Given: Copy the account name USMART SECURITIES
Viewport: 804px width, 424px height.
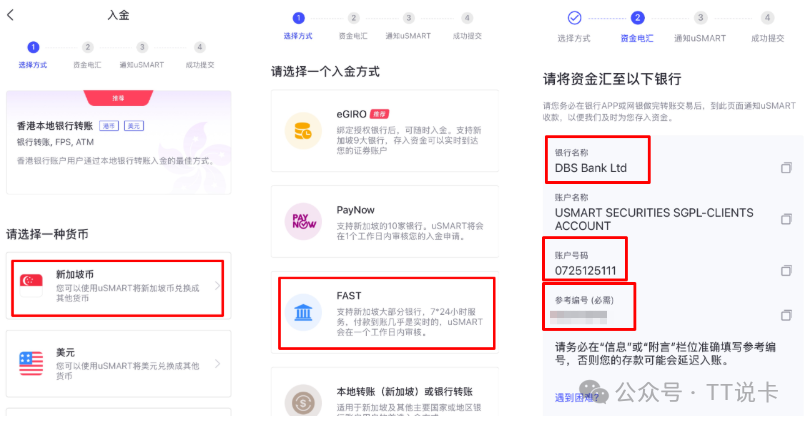Looking at the screenshot, I should (786, 219).
